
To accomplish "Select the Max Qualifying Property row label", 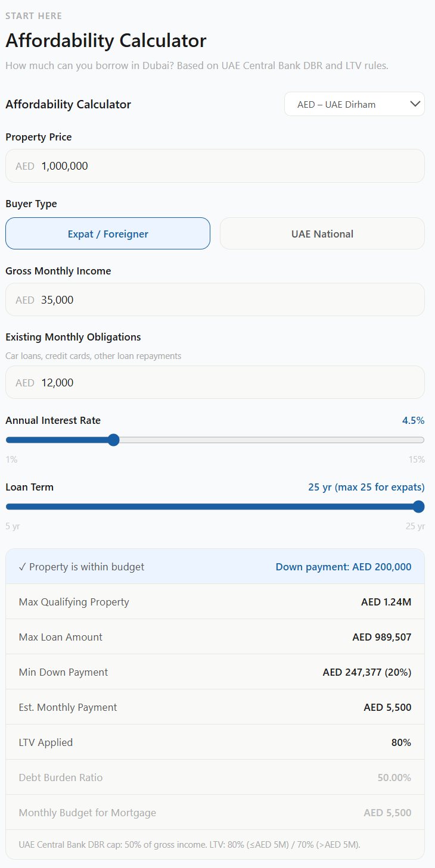I will pos(74,602).
